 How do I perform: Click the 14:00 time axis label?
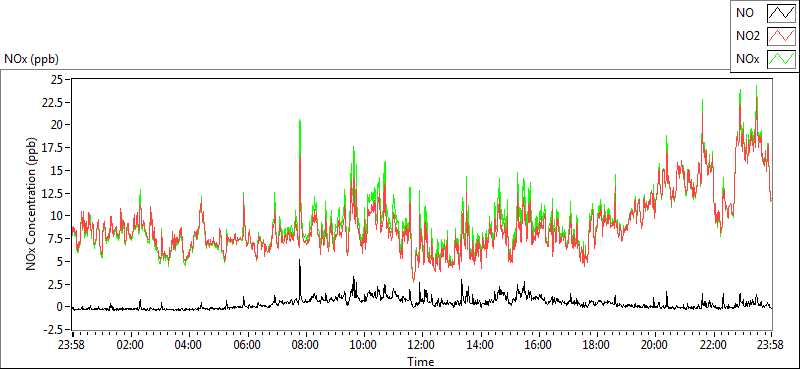click(x=480, y=344)
